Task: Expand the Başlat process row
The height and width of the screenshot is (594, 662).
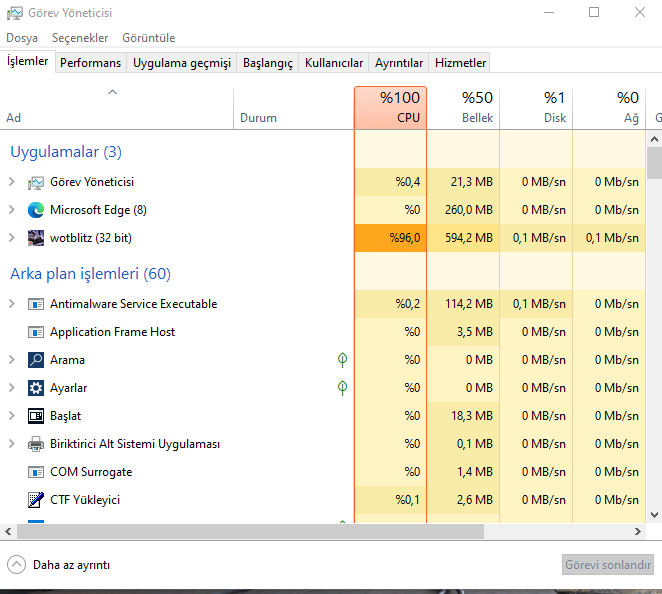Action: 12,416
